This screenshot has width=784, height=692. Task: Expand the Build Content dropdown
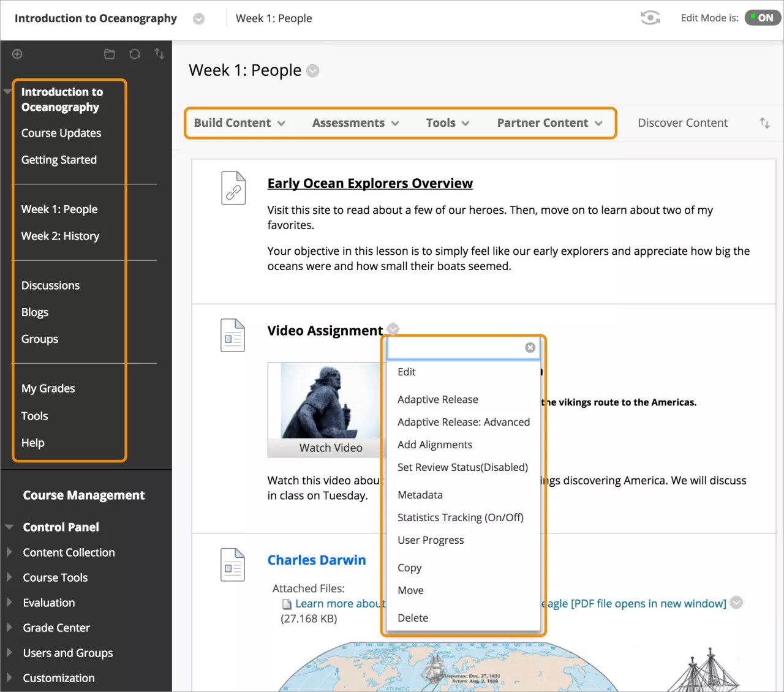[x=239, y=123]
